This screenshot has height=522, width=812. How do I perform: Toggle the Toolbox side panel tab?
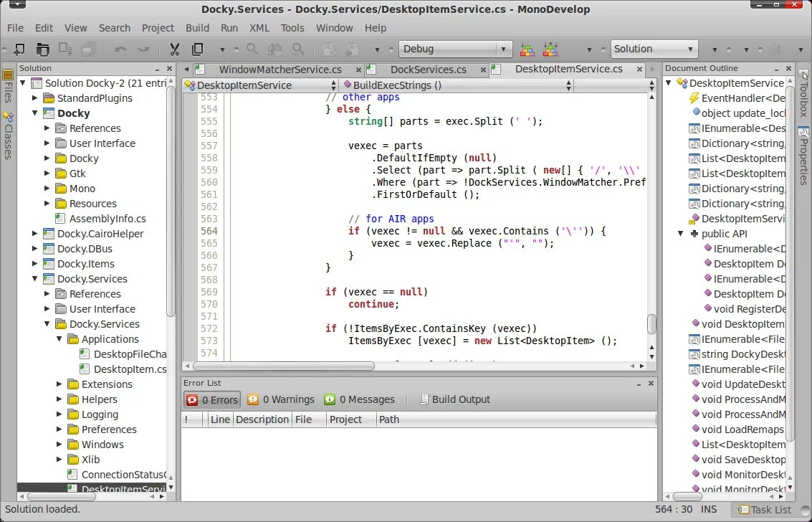pos(803,93)
